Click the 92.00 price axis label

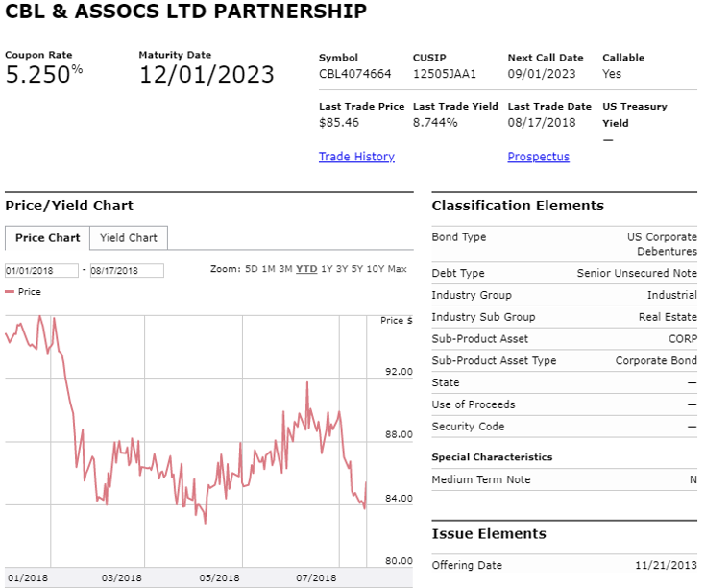399,372
